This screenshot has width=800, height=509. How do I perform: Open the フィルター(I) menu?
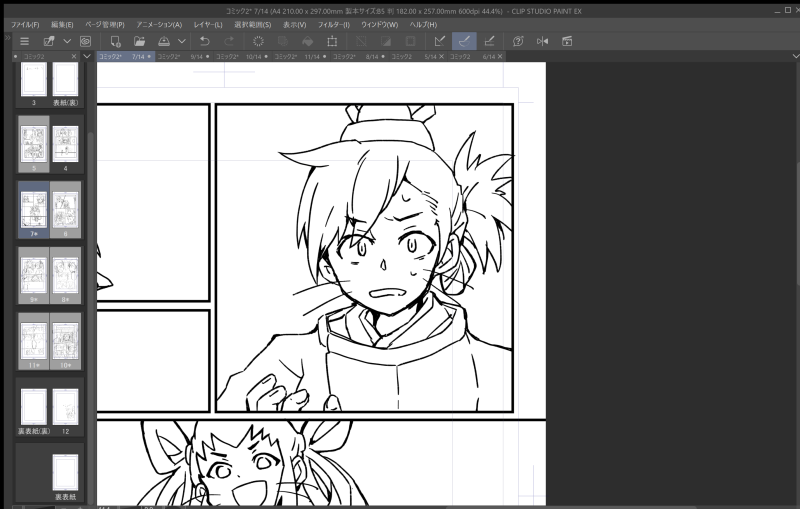334,24
